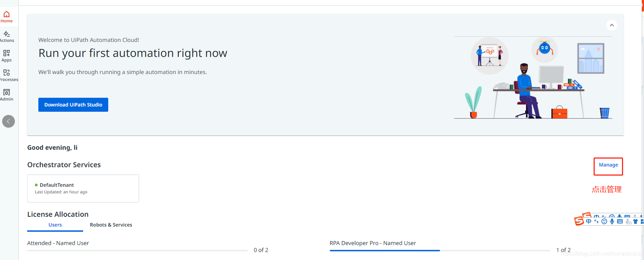This screenshot has height=260, width=644.
Task: Open the Home section in sidebar
Action: point(6,17)
